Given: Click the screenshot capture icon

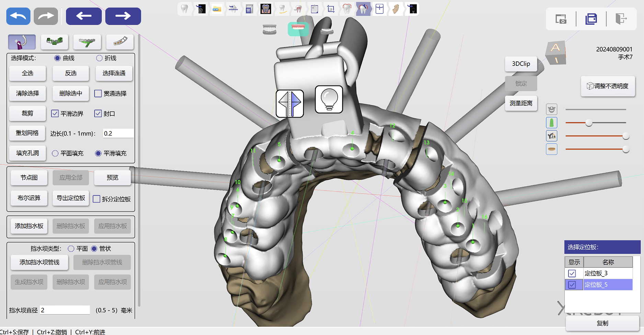Looking at the screenshot, I should click(561, 19).
